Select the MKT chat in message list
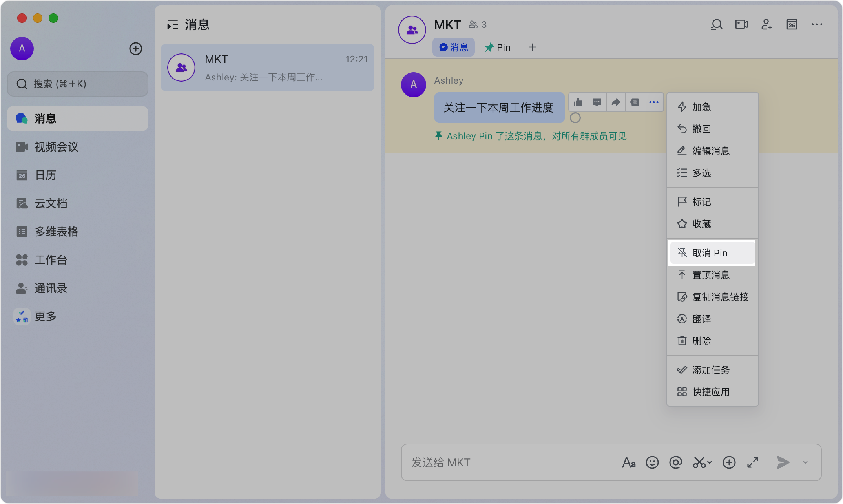The width and height of the screenshot is (843, 504). pos(268,68)
